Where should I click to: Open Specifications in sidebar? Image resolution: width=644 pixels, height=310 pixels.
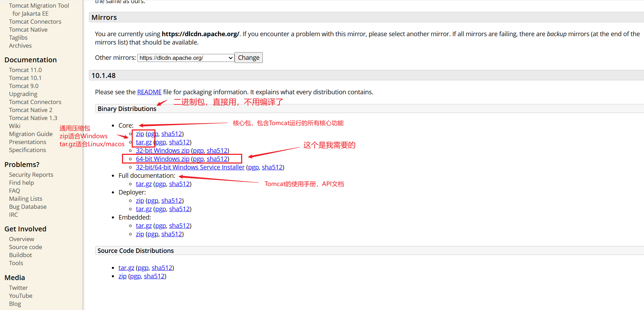coord(28,150)
